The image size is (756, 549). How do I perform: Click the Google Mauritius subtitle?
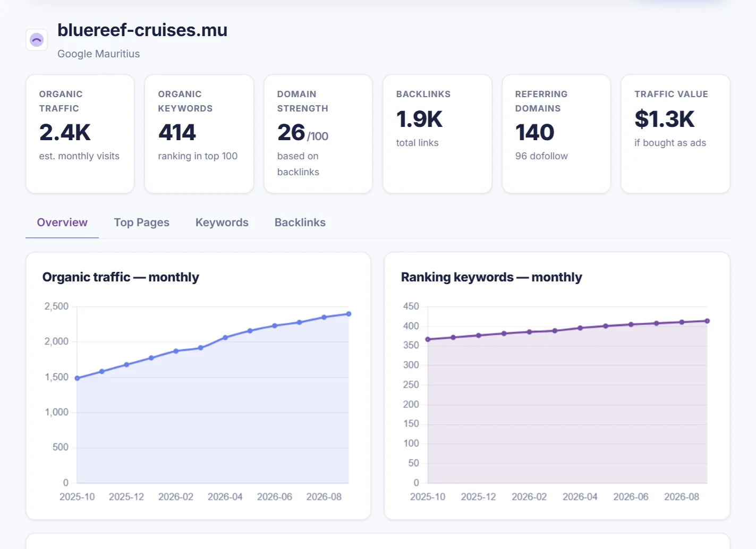click(x=99, y=54)
